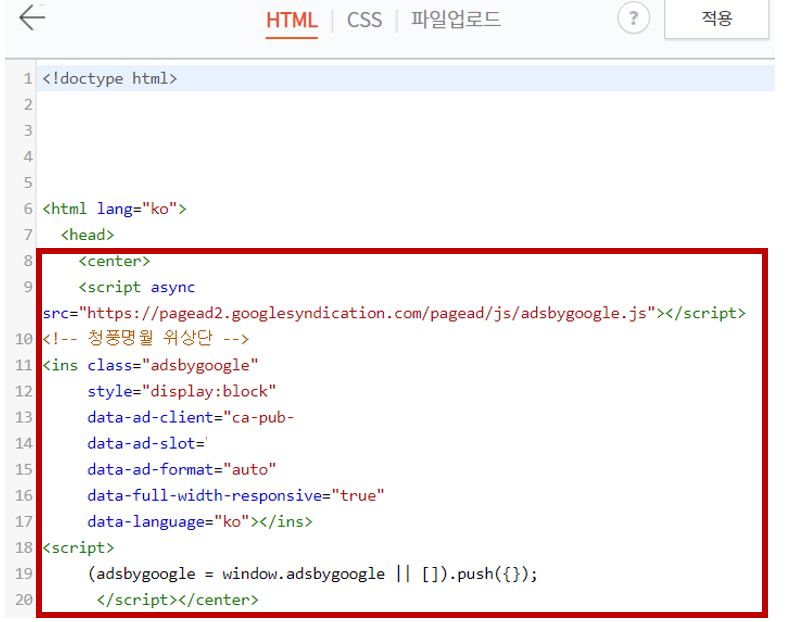Open the 파일업로드 tab
This screenshot has width=796, height=622.
pyautogui.click(x=455, y=20)
